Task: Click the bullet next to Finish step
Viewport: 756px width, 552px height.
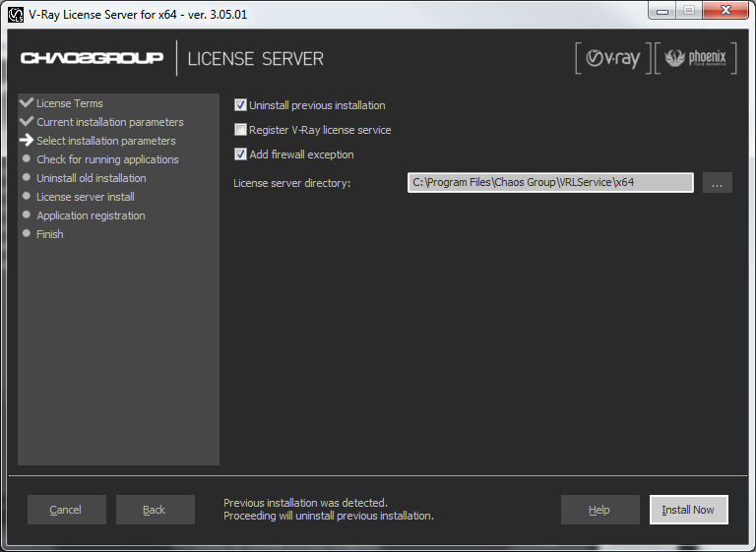Action: tap(27, 233)
